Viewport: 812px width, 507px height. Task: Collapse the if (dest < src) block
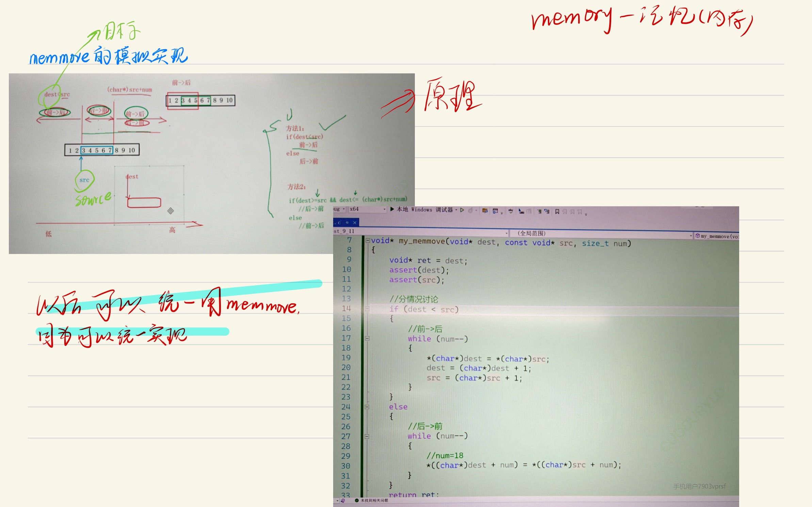pyautogui.click(x=367, y=309)
